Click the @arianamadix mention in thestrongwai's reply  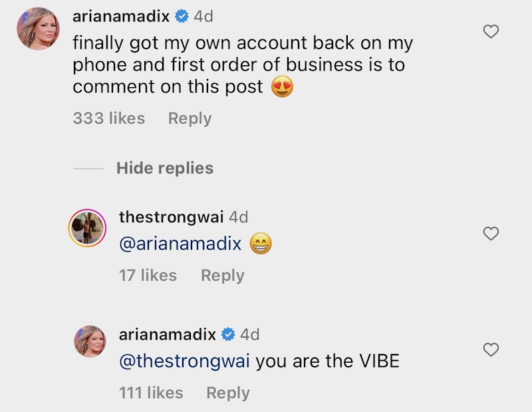180,244
